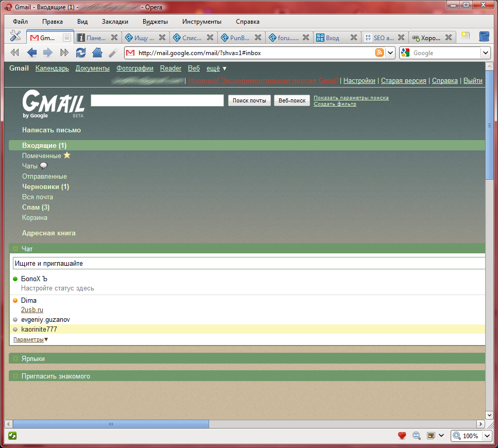This screenshot has width=498, height=448.
Task: Click the Поиск почты button
Action: (249, 100)
